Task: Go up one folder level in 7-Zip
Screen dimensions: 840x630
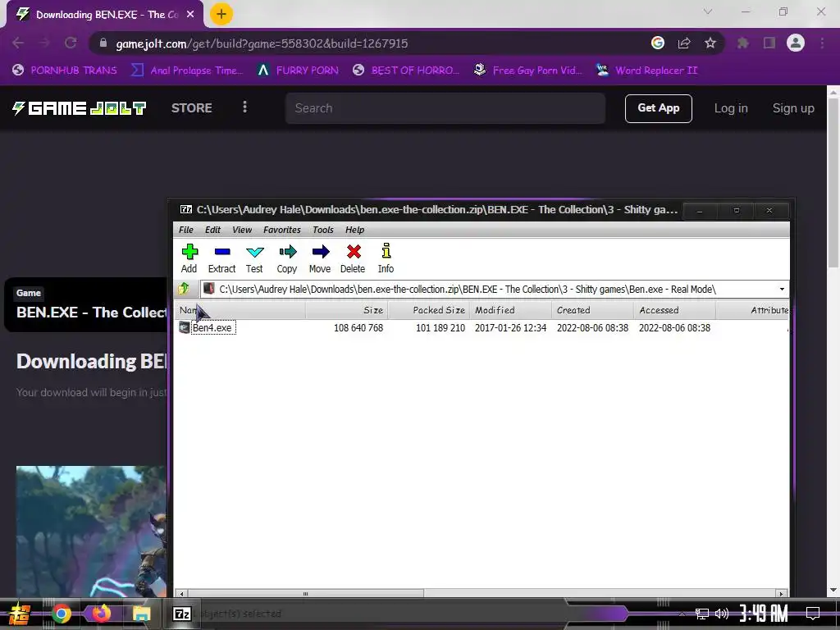Action: coord(184,290)
